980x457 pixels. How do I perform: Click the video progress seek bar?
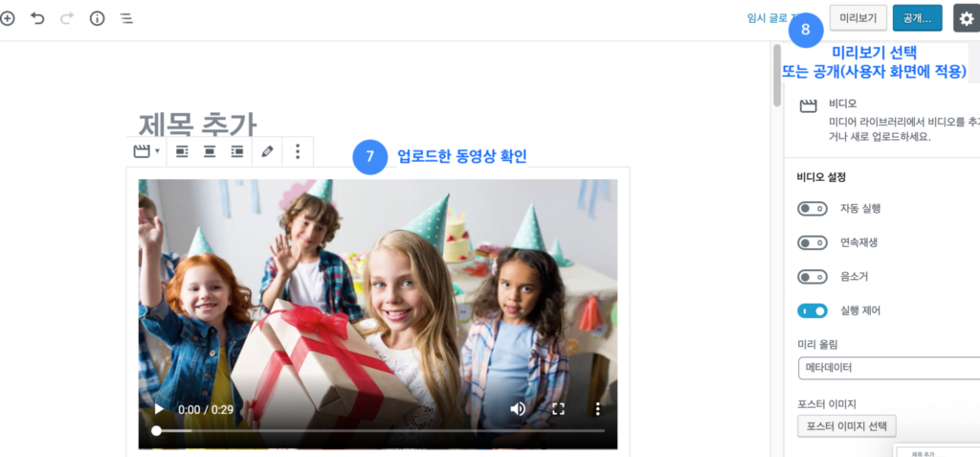click(377, 431)
